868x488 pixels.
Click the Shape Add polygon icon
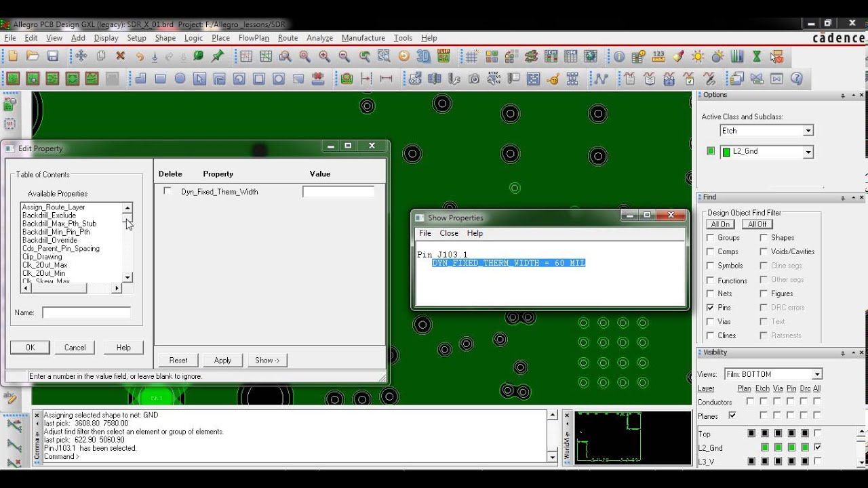tap(141, 79)
